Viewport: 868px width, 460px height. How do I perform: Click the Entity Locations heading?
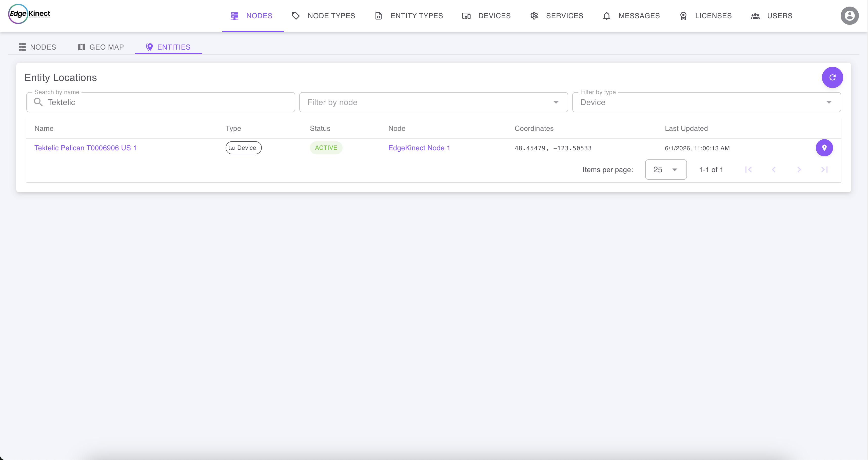pos(61,77)
